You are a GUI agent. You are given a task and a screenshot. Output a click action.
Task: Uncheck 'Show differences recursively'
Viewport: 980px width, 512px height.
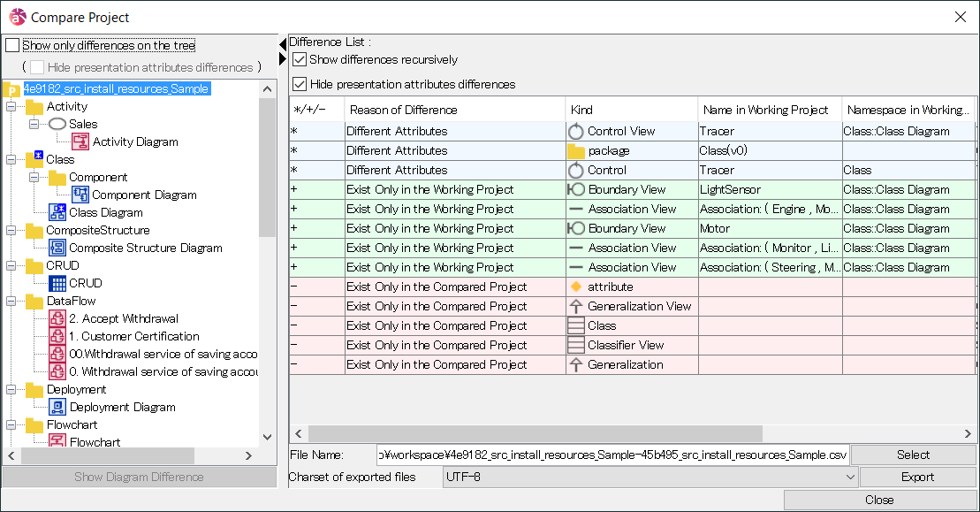[x=300, y=60]
